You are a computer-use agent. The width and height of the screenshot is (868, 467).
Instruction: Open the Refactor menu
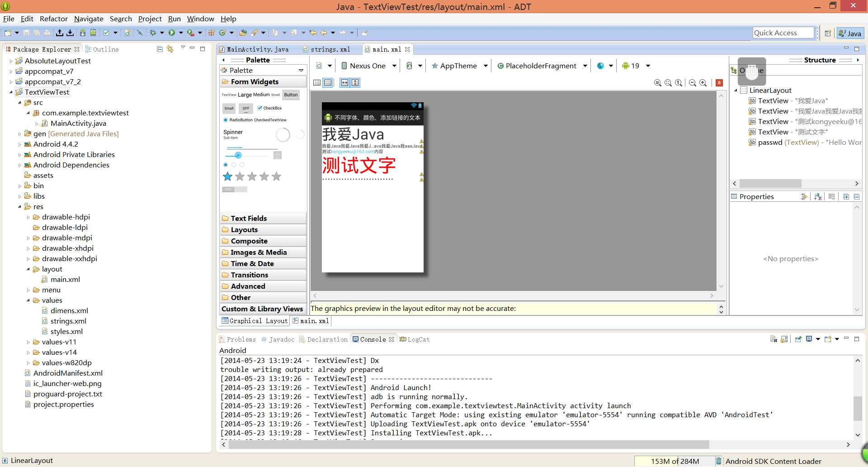[x=53, y=19]
